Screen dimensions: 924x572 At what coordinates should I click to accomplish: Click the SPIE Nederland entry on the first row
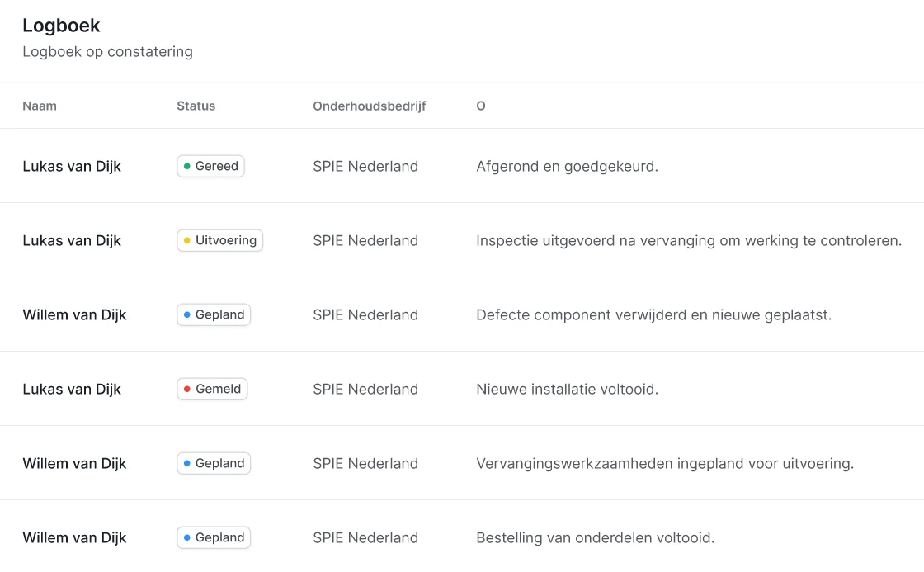365,166
